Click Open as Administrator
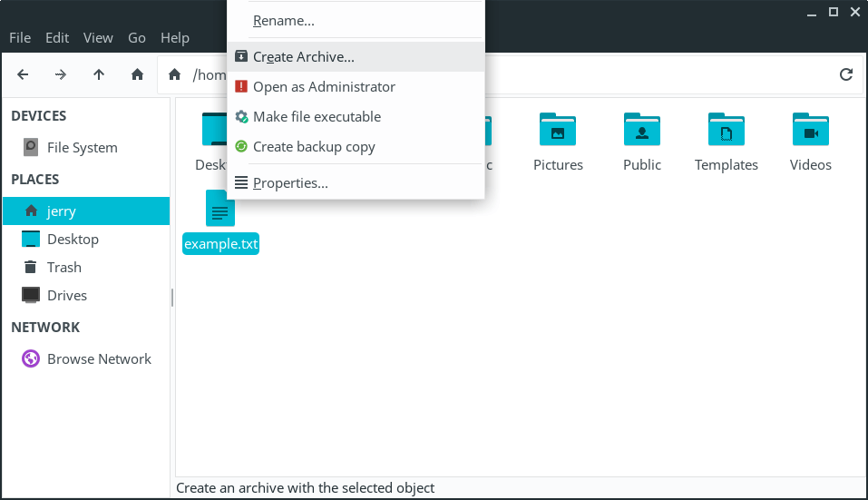The image size is (868, 500). [x=324, y=87]
